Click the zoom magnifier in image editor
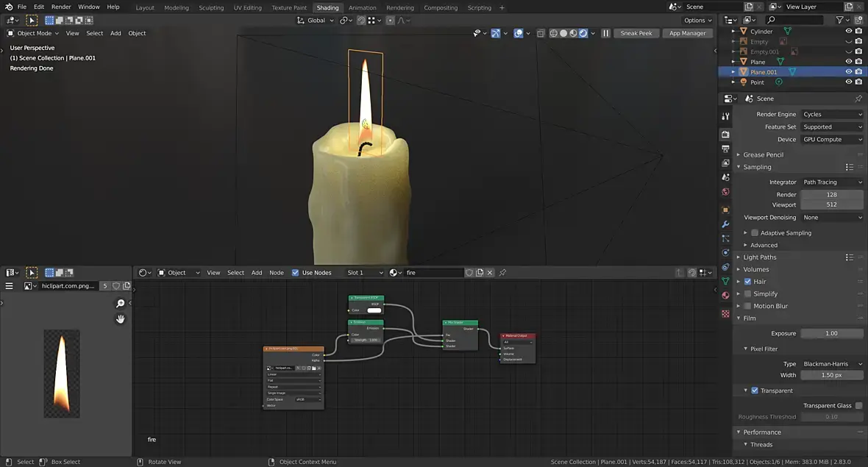868x467 pixels. [x=121, y=304]
